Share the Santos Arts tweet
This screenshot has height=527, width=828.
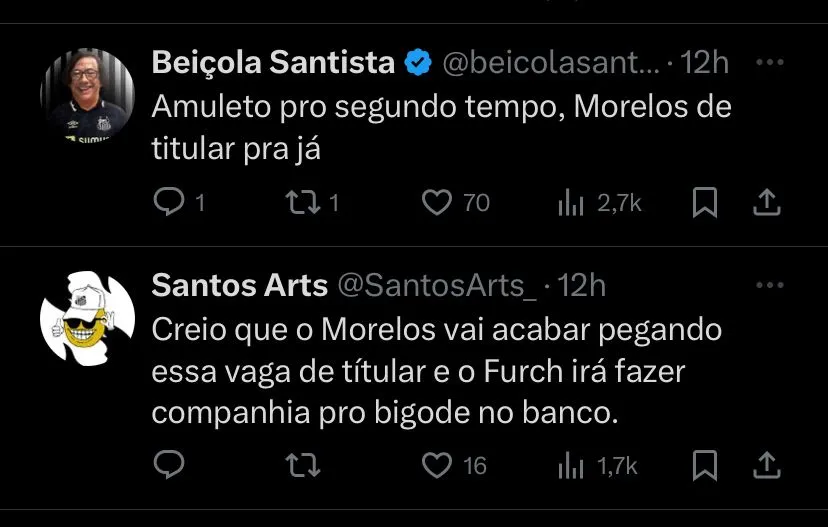pyautogui.click(x=766, y=465)
